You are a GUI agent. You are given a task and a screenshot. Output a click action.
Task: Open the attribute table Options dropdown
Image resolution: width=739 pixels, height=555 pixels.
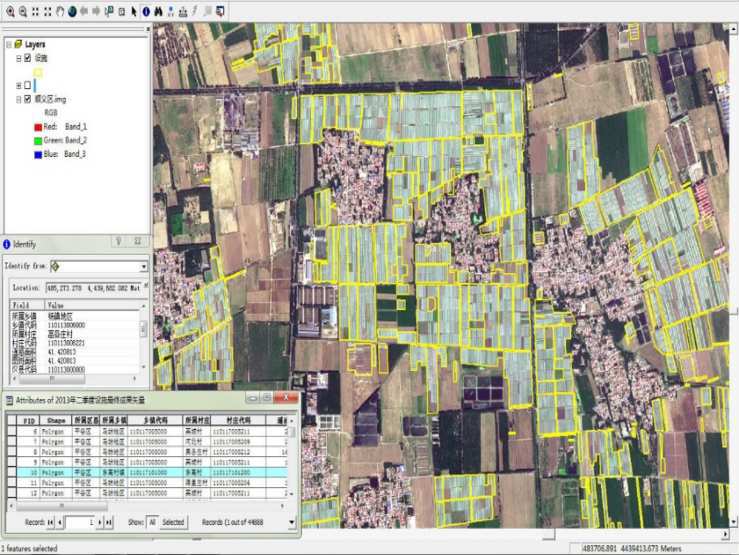tap(292, 522)
